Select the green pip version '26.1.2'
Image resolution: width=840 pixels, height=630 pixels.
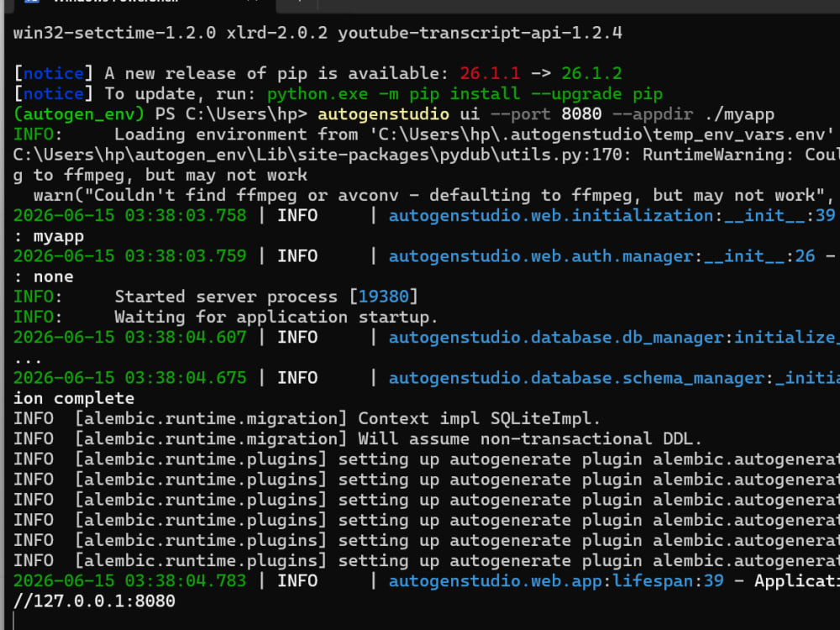click(591, 73)
